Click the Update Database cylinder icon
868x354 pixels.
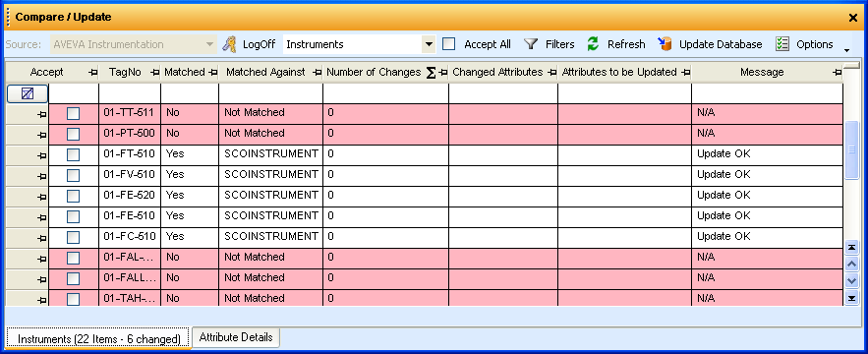tap(665, 44)
